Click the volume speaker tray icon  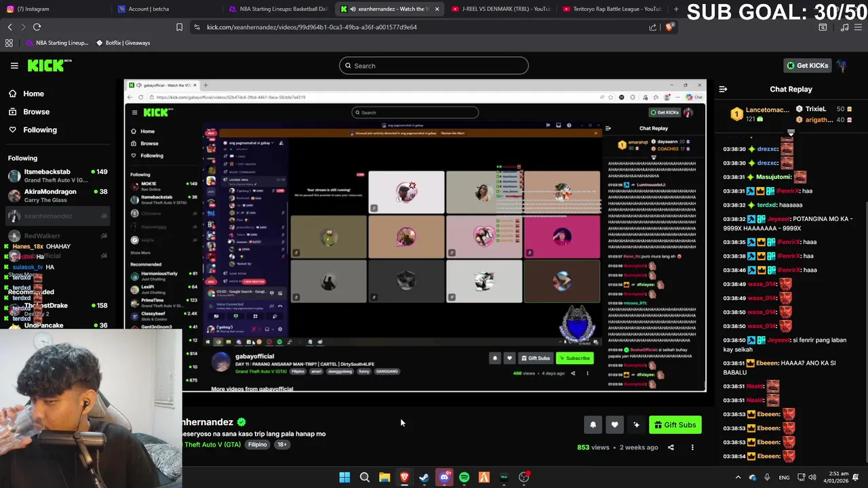[x=812, y=477]
